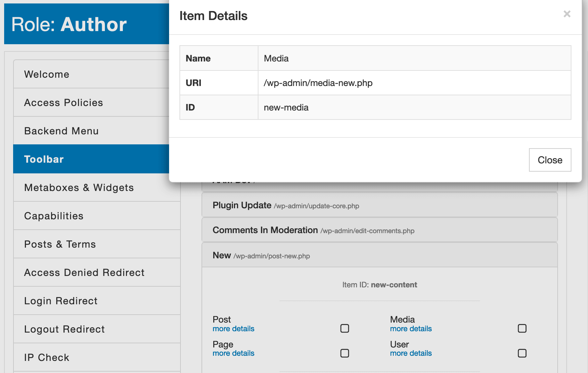Image resolution: width=588 pixels, height=373 pixels.
Task: Go to the Capabilities section
Action: click(97, 216)
